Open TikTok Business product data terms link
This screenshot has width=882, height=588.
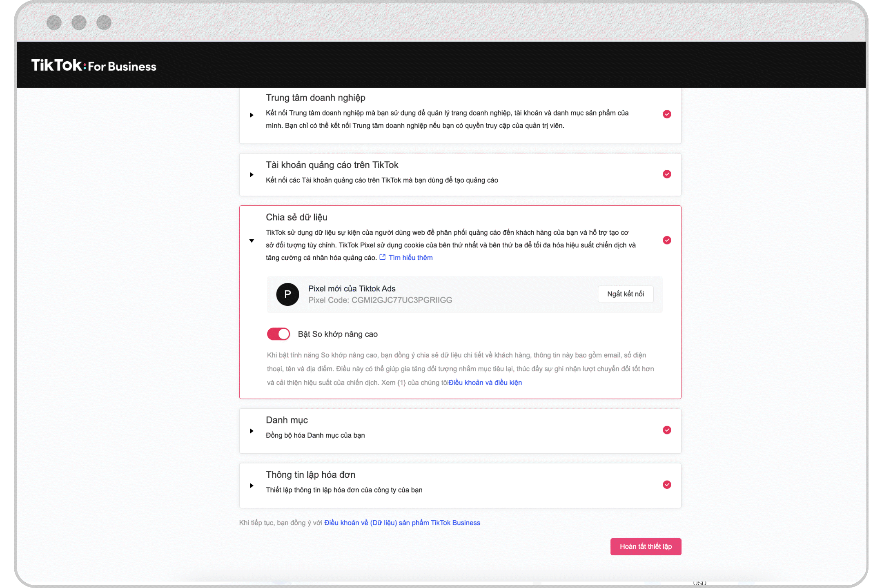pos(402,523)
